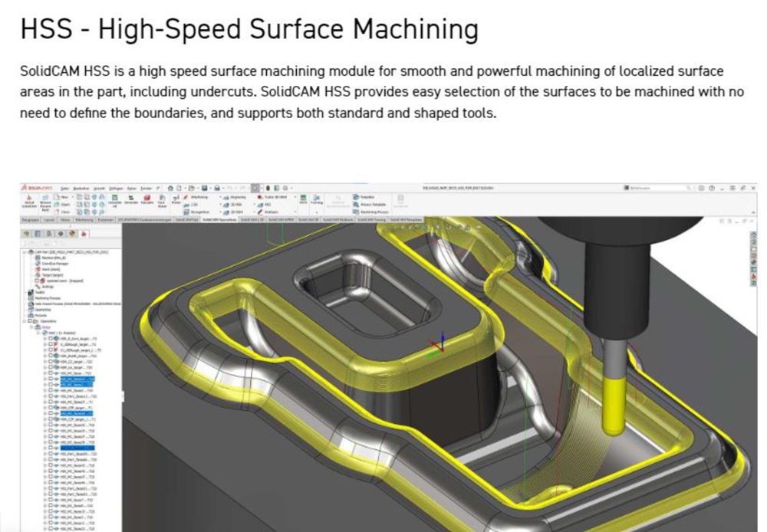767x532 pixels.
Task: Collapse the Setup tree node
Action: click(31, 327)
